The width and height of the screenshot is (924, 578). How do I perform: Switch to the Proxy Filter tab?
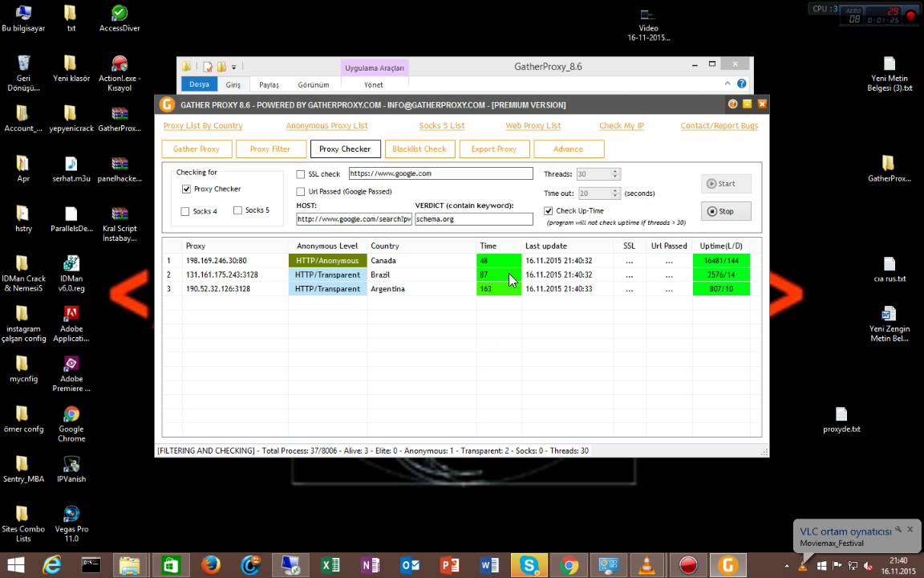pos(270,149)
